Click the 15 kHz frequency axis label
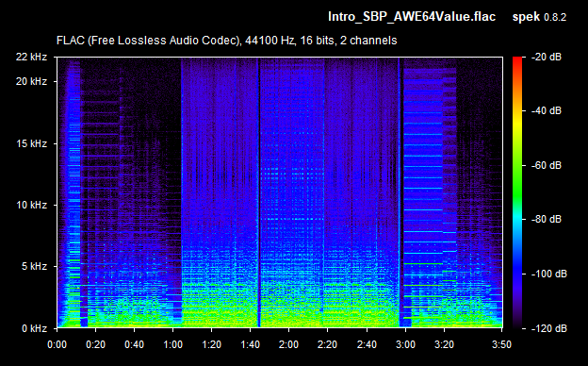588x366 pixels. [x=31, y=143]
